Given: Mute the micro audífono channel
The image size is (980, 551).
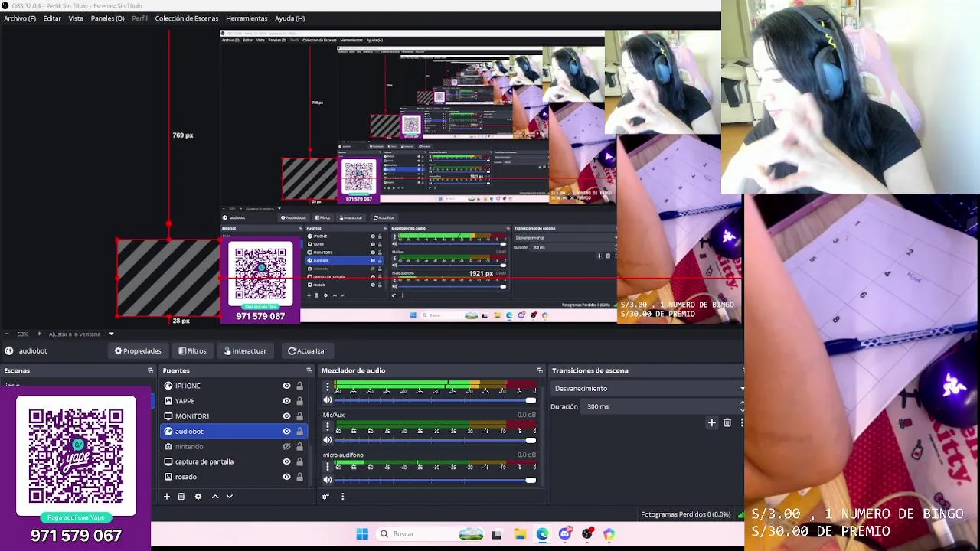Looking at the screenshot, I should pos(328,480).
